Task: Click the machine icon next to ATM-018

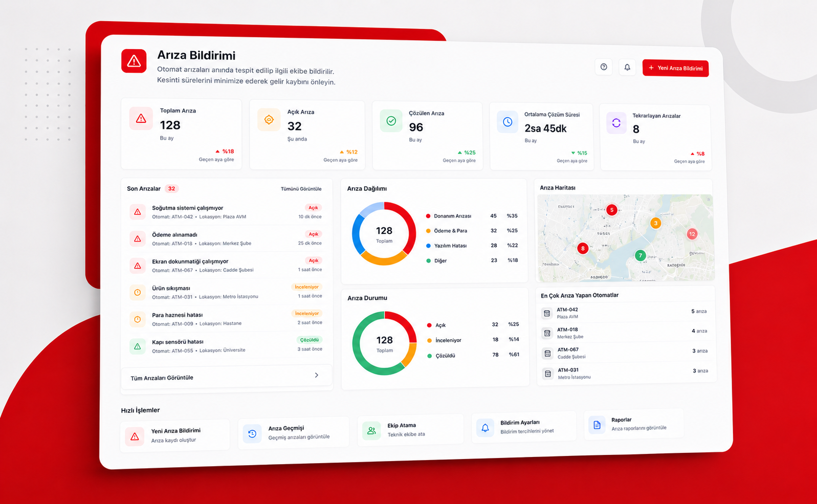Action: tap(547, 333)
